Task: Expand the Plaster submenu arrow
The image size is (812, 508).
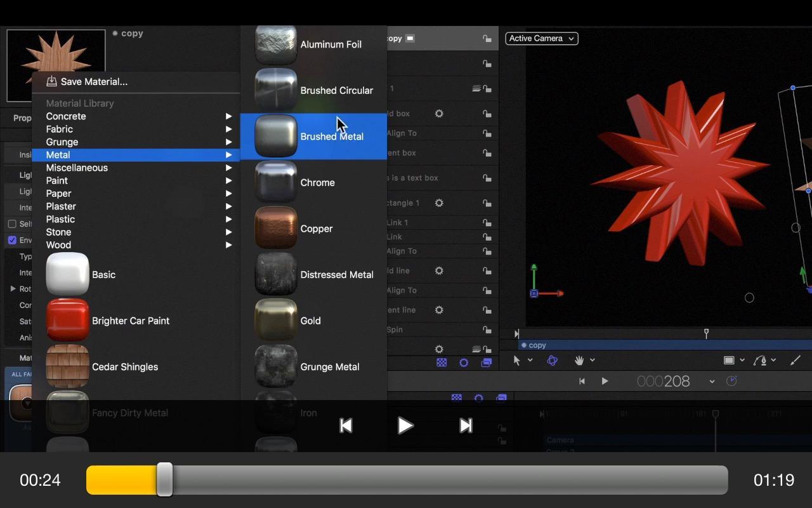Action: tap(228, 206)
